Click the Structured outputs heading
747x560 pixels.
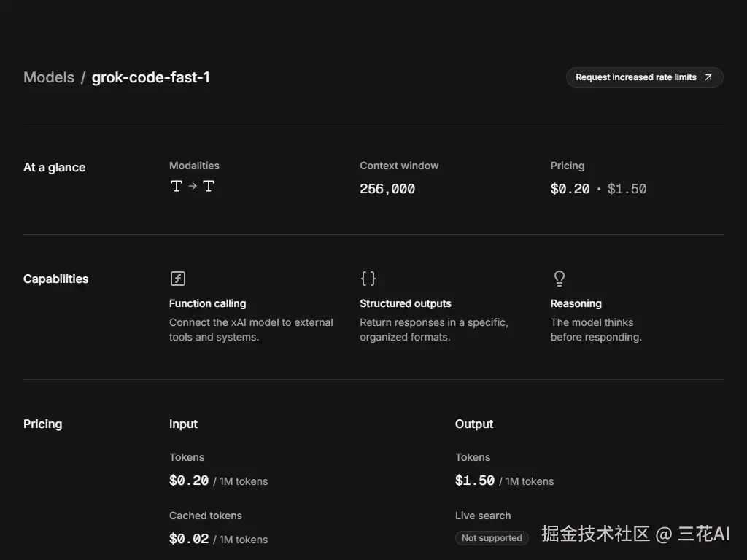pos(406,303)
